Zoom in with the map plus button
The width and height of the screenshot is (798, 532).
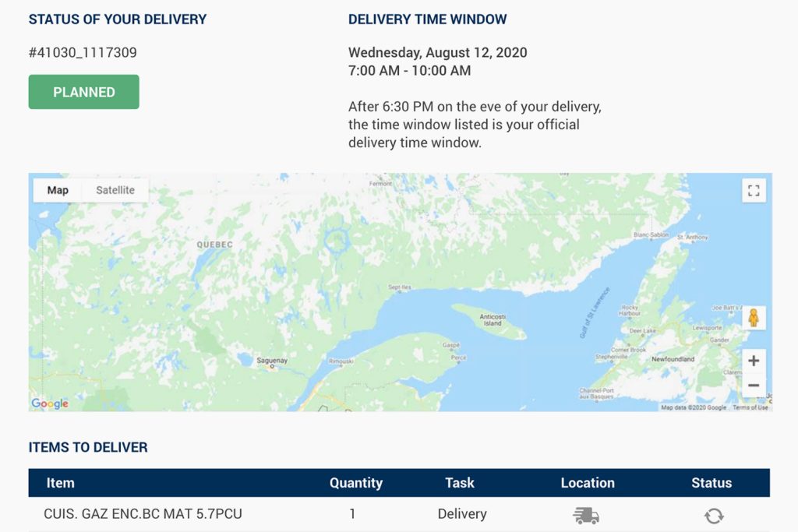[753, 361]
